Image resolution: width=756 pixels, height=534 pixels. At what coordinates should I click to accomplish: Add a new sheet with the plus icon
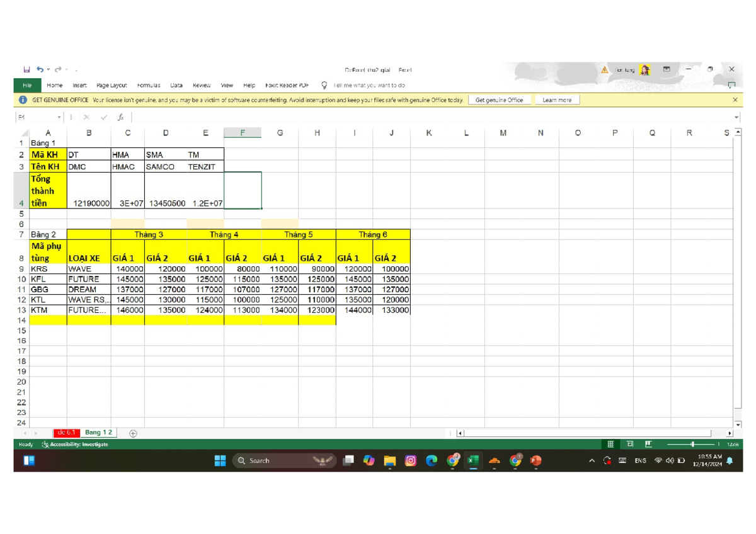133,433
